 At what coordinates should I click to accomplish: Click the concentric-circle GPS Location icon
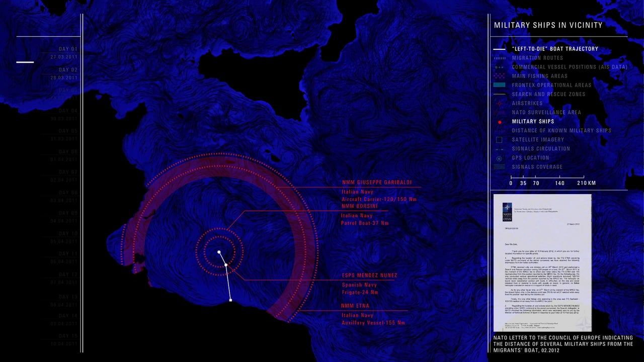coord(499,158)
